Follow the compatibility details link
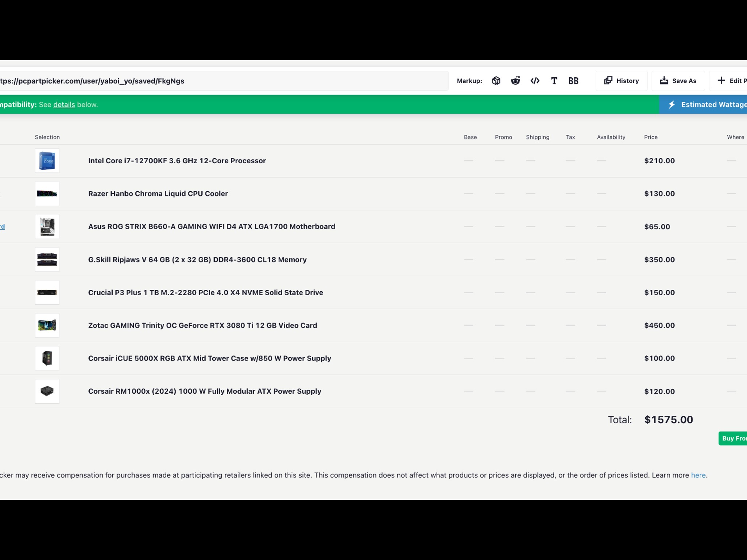Screen dimensions: 747x560 [x=64, y=105]
